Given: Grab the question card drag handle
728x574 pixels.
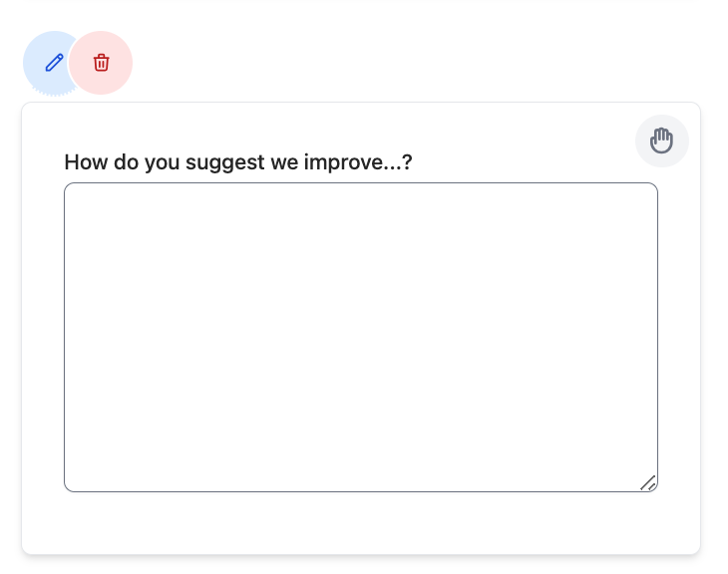Looking at the screenshot, I should tap(661, 141).
